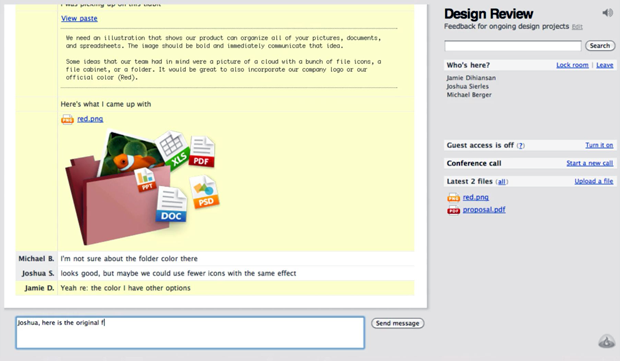
Task: Click the Upload a file link
Action: point(594,181)
